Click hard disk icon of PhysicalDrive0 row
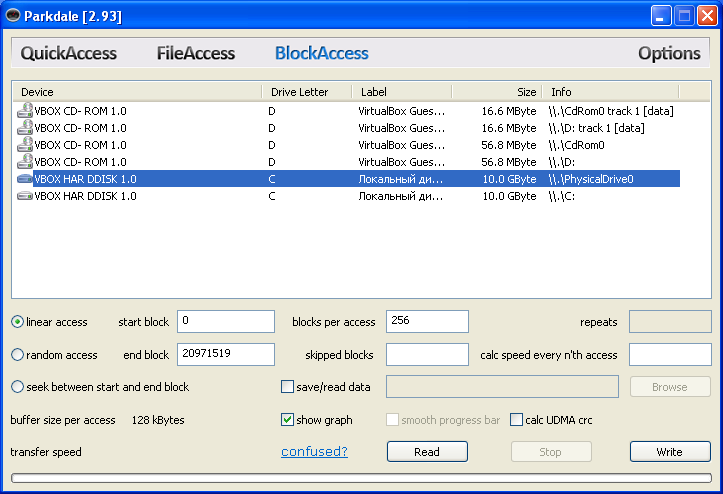Image resolution: width=723 pixels, height=494 pixels. (x=25, y=179)
